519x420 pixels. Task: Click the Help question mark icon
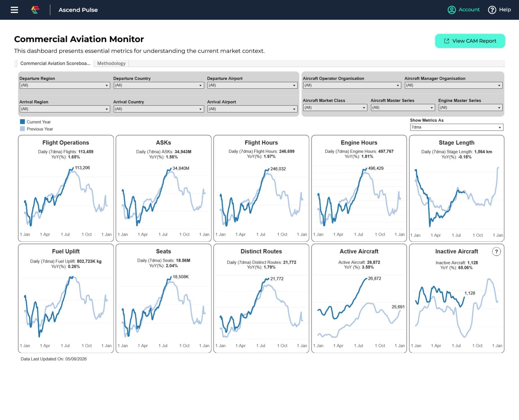[x=492, y=10]
